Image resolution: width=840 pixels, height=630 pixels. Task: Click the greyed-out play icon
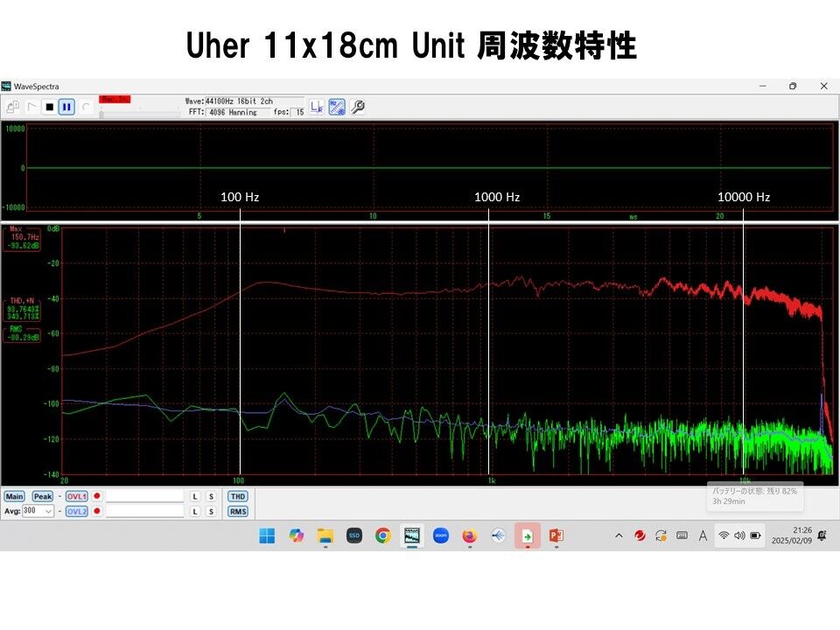point(31,107)
